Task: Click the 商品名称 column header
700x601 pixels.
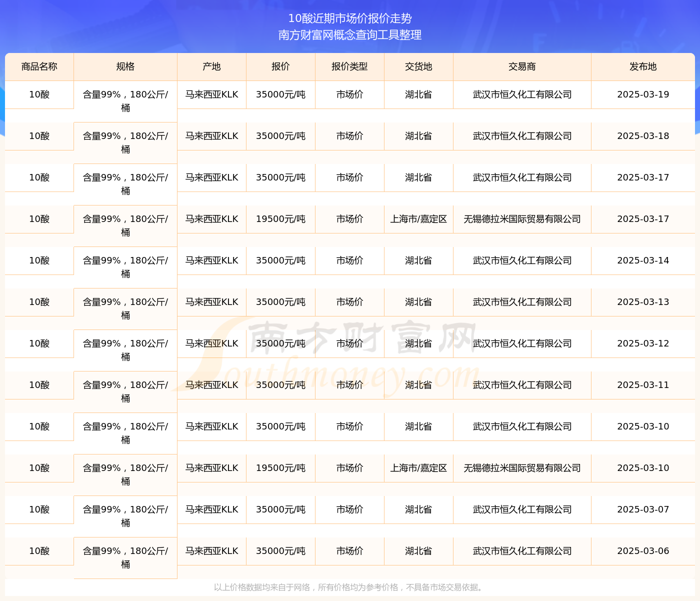Action: pyautogui.click(x=39, y=66)
